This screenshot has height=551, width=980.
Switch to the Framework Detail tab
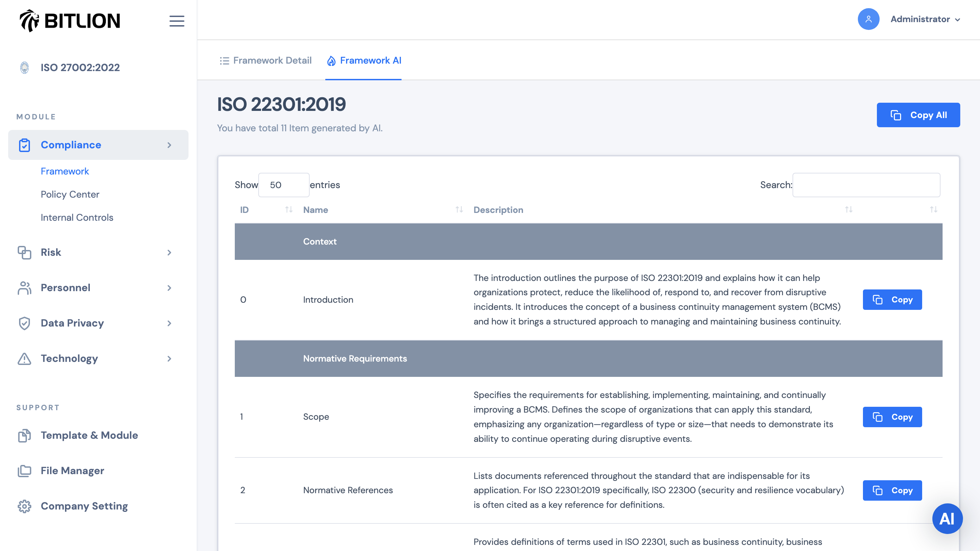265,61
